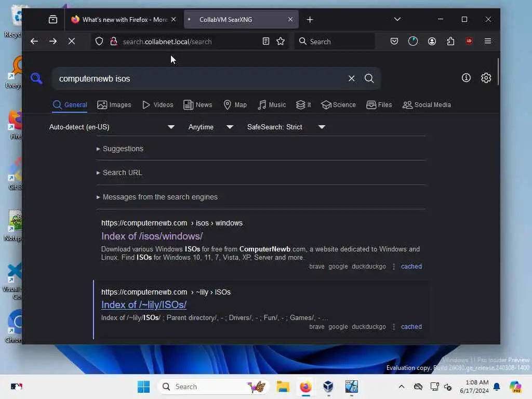Select the Social Media search category
Image resolution: width=532 pixels, height=399 pixels.
427,105
